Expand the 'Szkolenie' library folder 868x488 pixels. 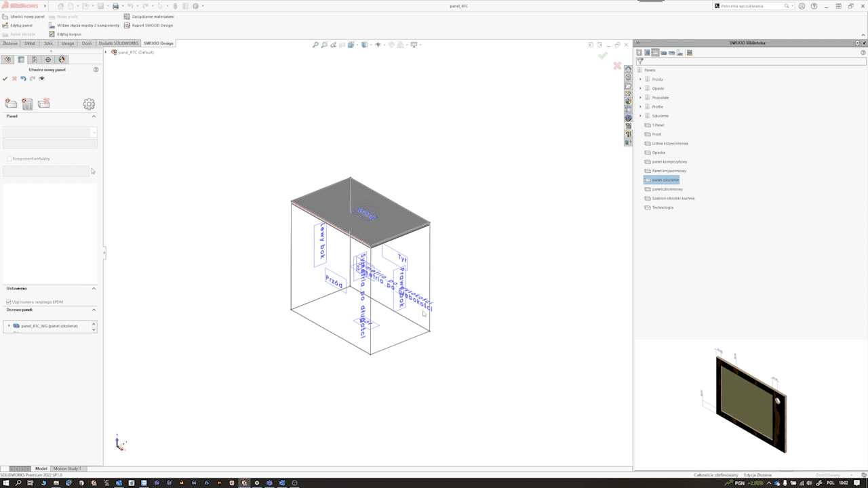point(640,116)
